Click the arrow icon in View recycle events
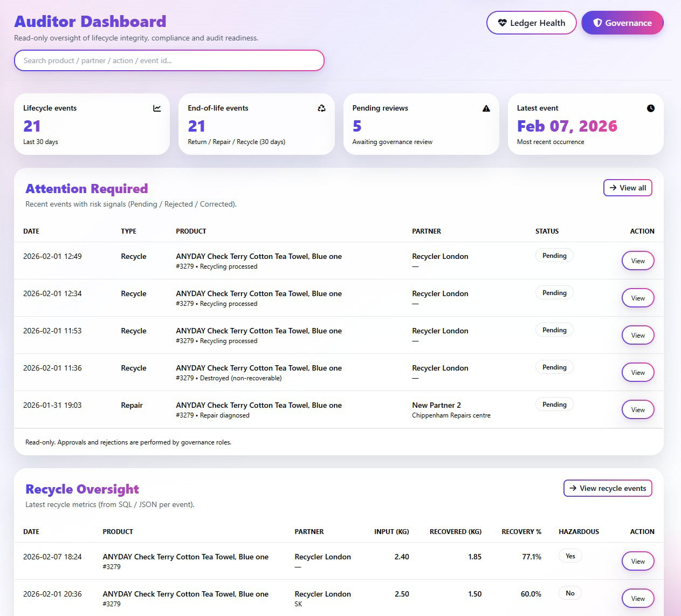This screenshot has height=616, width=681. pos(573,488)
